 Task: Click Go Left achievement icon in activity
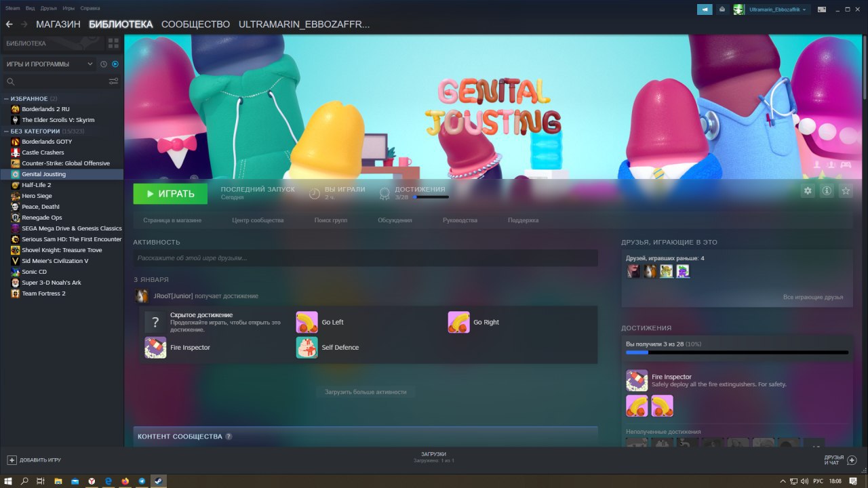click(x=307, y=322)
